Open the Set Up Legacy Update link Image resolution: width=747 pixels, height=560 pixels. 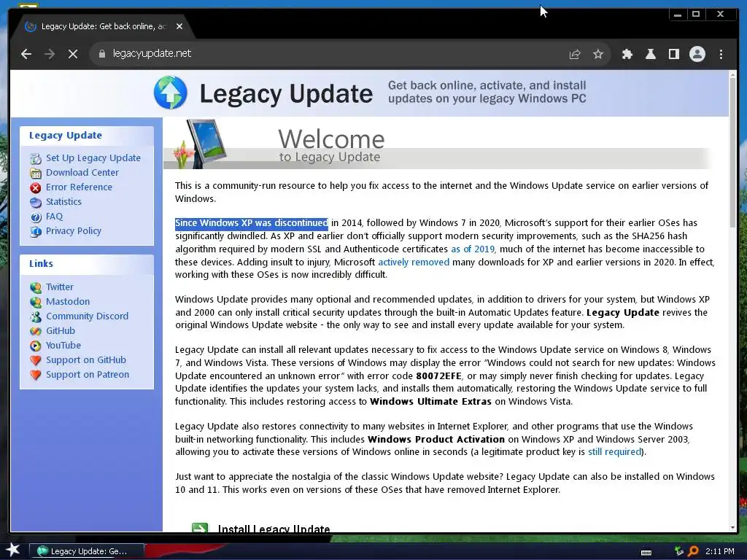point(93,157)
